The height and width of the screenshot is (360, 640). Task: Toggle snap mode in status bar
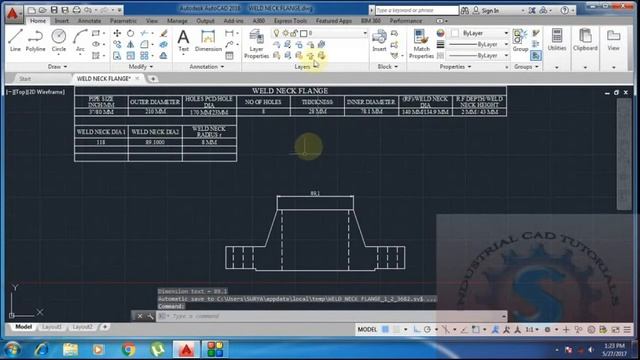pos(396,329)
